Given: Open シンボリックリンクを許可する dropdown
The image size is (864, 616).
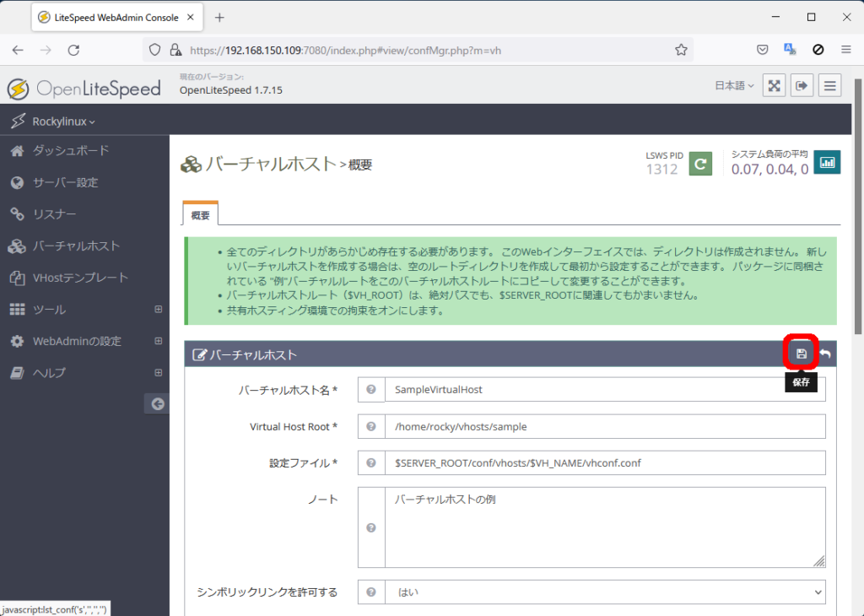Looking at the screenshot, I should [x=605, y=592].
